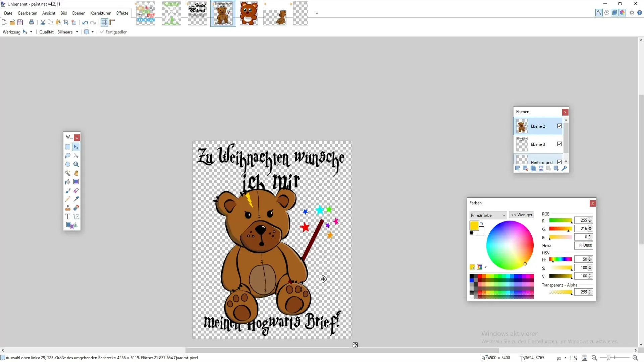Open the Ebenen menu

pyautogui.click(x=79, y=13)
